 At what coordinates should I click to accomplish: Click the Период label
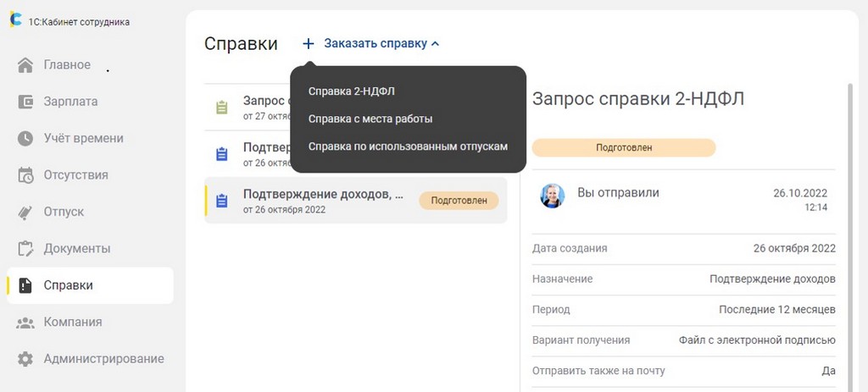pyautogui.click(x=551, y=310)
